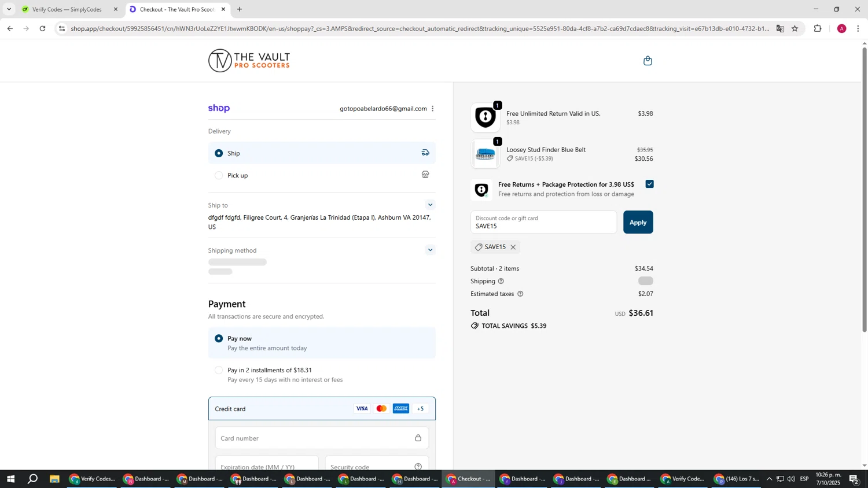Uncheck Free Returns + Package Protection
This screenshot has width=868, height=488.
coord(649,184)
